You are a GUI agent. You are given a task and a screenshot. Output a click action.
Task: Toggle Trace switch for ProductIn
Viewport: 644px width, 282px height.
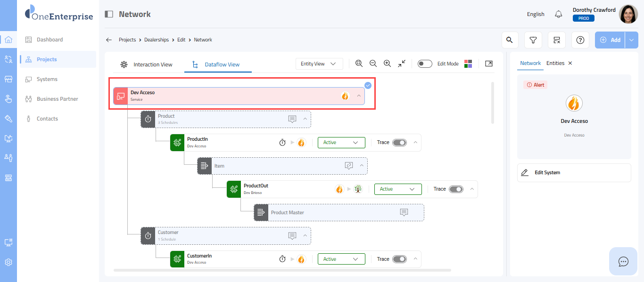pyautogui.click(x=399, y=143)
